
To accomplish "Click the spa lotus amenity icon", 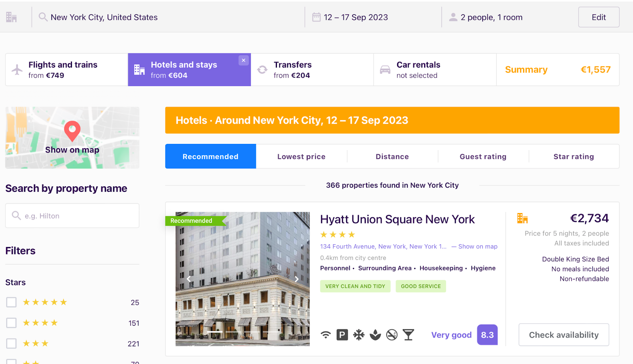I will click(375, 335).
